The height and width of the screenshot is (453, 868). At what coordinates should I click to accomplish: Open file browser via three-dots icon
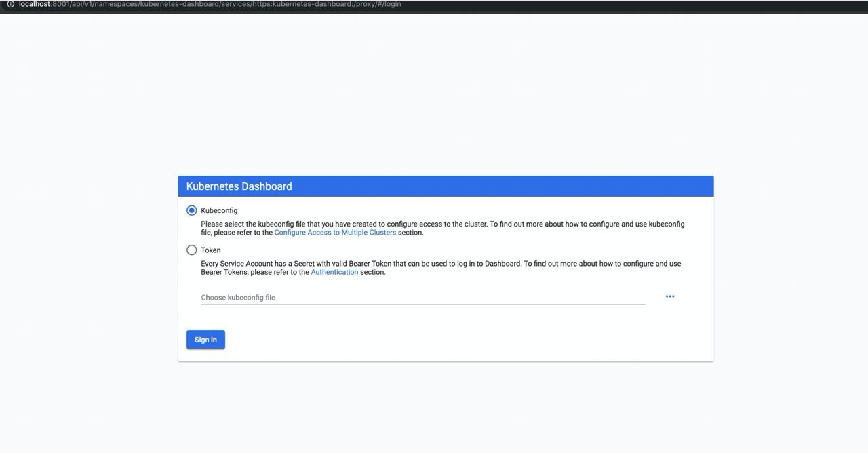tap(670, 296)
